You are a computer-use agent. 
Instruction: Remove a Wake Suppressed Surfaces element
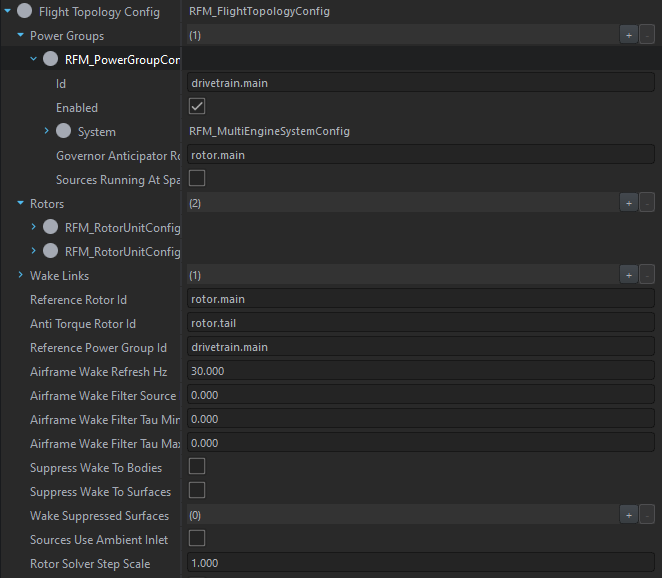coord(647,515)
